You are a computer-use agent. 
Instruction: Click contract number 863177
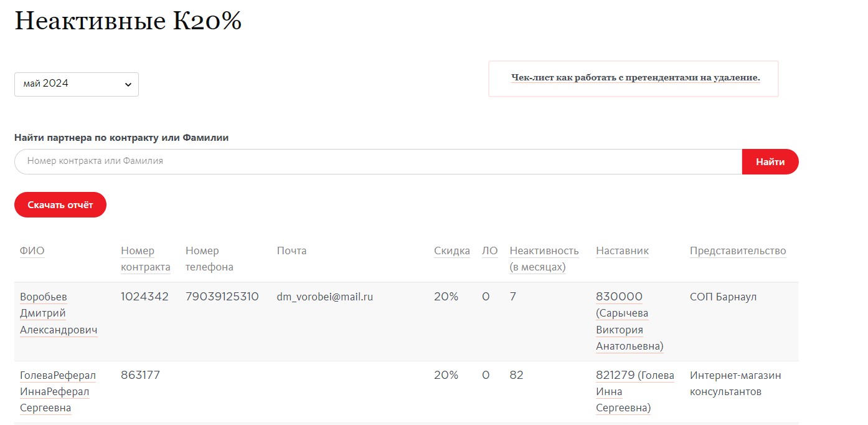tap(140, 375)
